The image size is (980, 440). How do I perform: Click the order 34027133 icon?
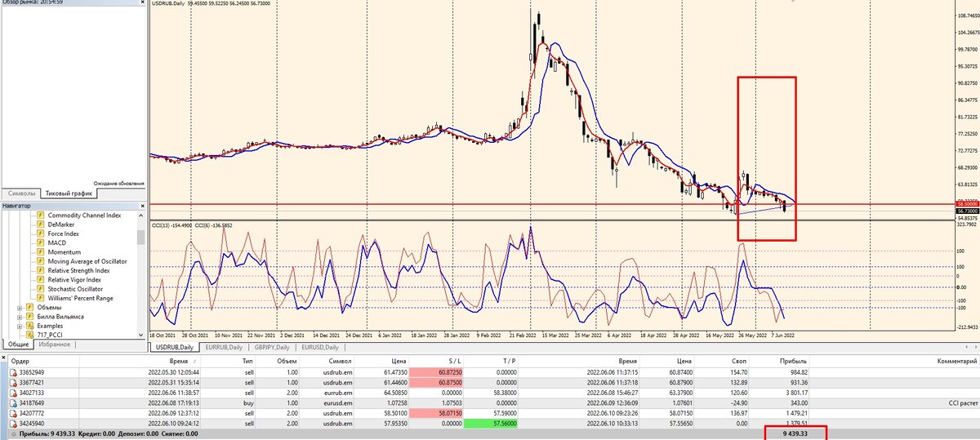13,392
